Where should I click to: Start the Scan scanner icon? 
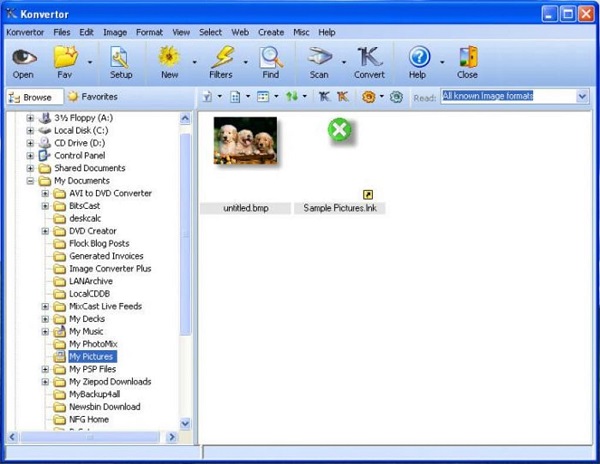(320, 57)
